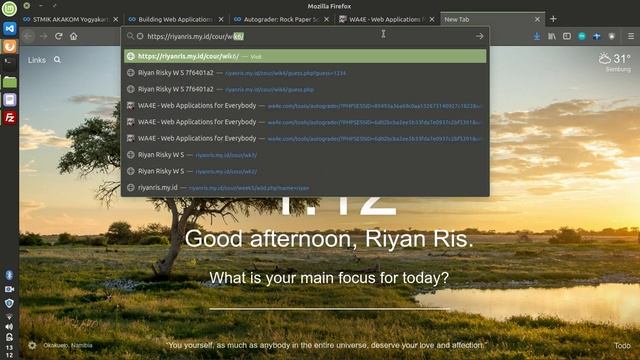Open the new tab with plus button

(x=553, y=19)
